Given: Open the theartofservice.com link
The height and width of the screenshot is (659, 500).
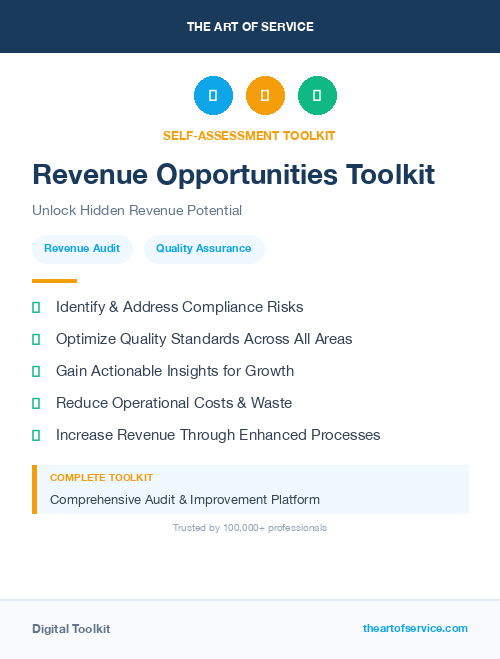Looking at the screenshot, I should (x=415, y=628).
